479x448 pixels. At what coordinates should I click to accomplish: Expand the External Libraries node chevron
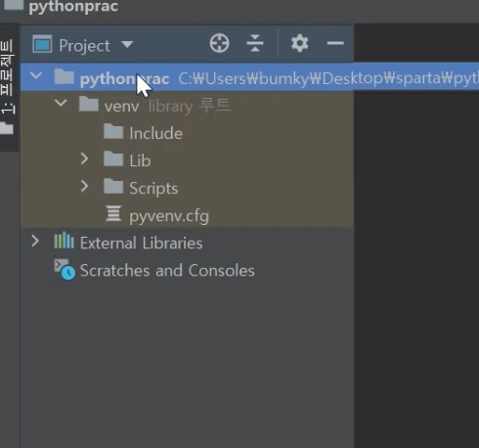(x=35, y=242)
